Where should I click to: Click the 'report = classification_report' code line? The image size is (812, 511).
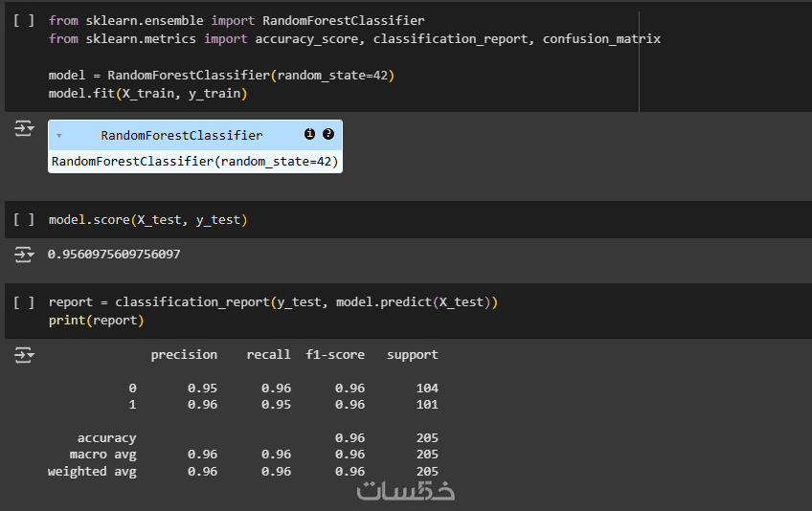273,302
